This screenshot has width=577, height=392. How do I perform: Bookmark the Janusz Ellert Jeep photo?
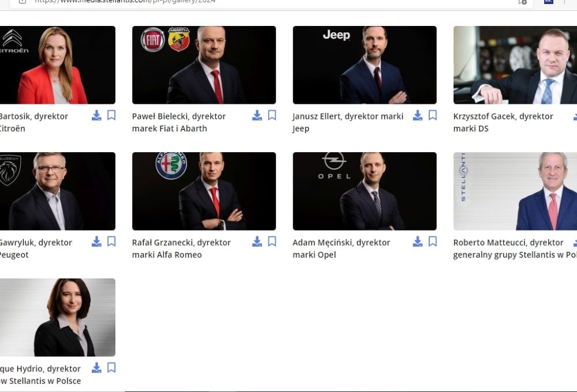point(433,116)
